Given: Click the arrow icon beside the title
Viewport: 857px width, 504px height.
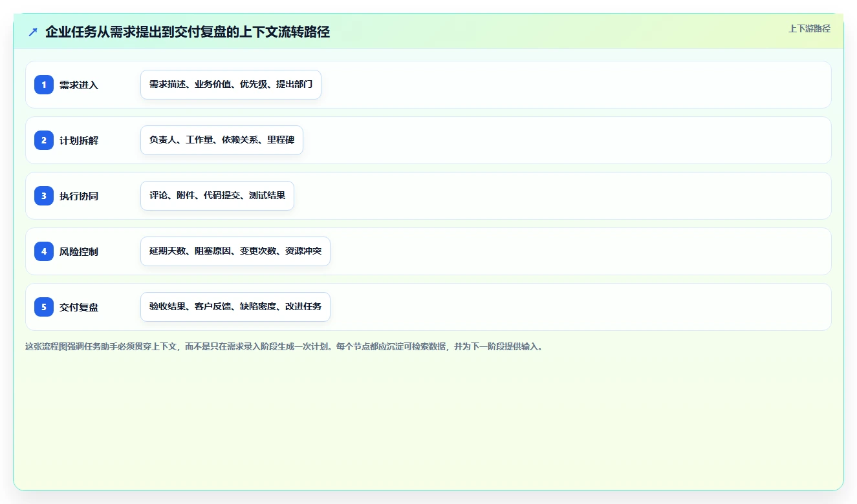Looking at the screenshot, I should click(33, 32).
